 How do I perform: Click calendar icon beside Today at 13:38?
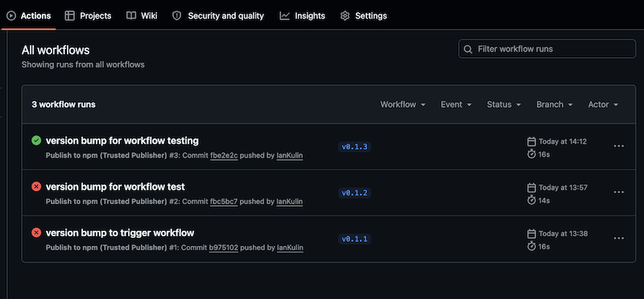[x=531, y=233]
